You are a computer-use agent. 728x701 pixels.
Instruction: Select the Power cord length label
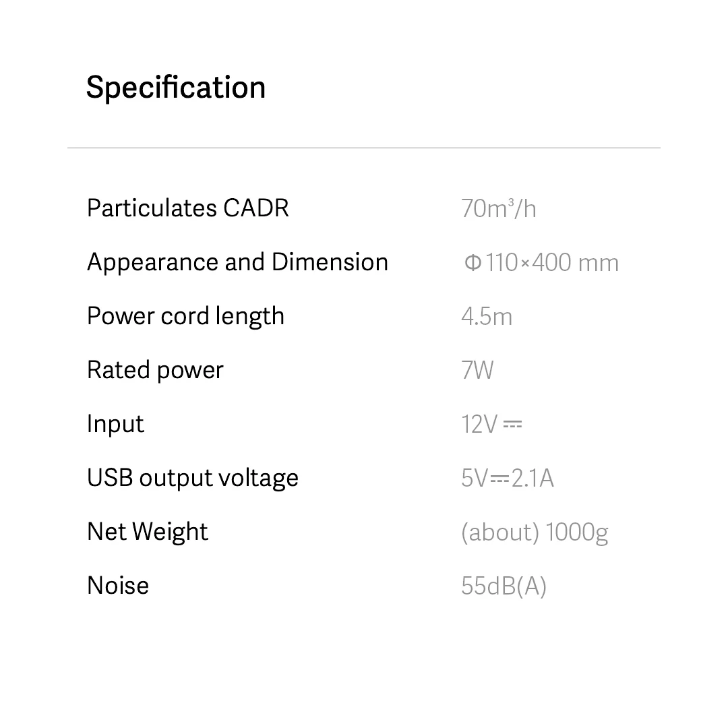185,316
